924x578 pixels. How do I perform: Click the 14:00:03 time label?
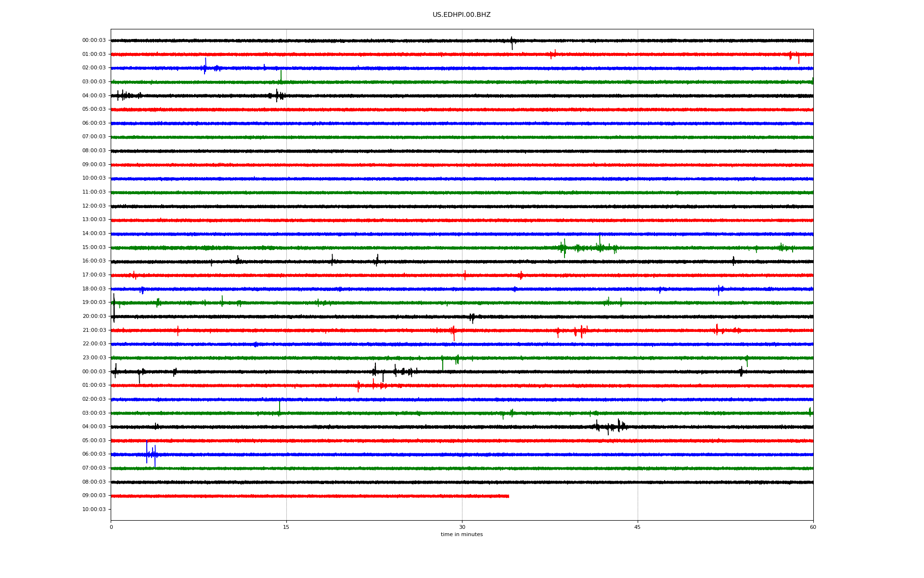click(94, 234)
